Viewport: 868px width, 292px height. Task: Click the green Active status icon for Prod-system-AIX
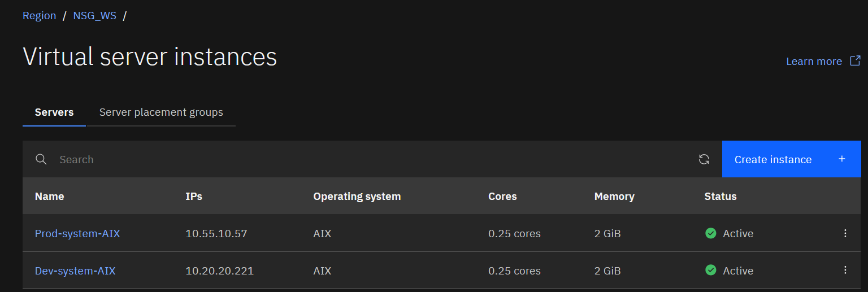pyautogui.click(x=711, y=233)
